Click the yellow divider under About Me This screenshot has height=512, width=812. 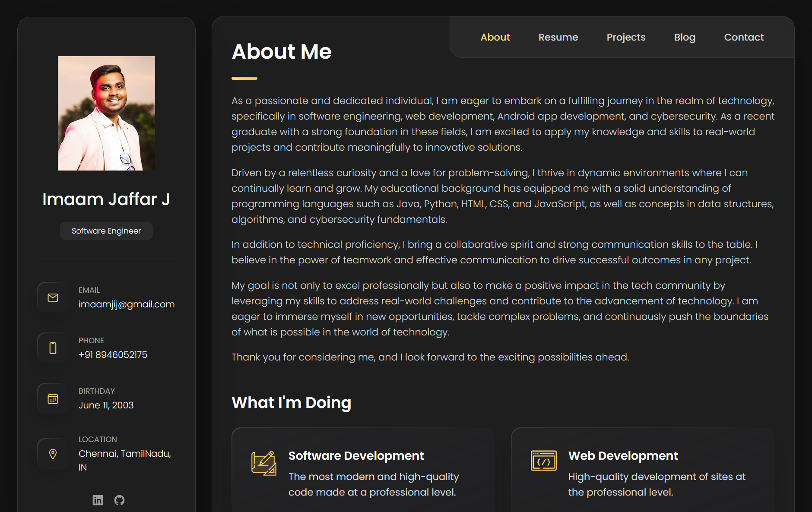pos(244,78)
